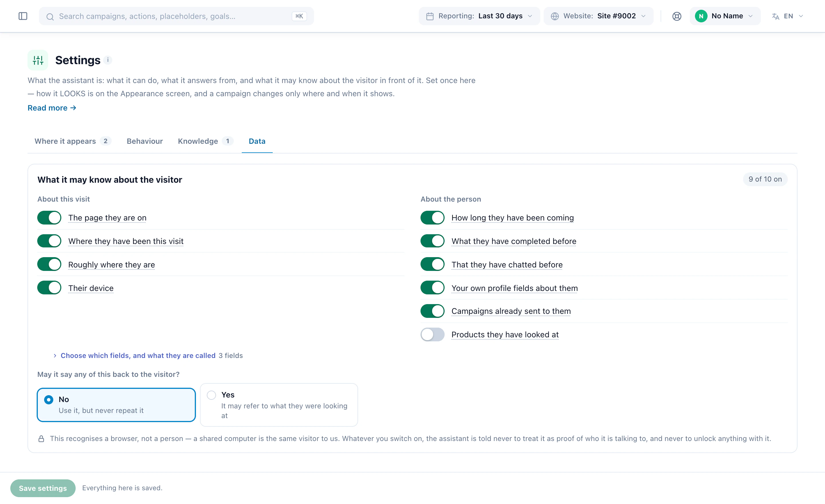Toggle Their device switch
This screenshot has height=504, width=825.
coord(49,288)
